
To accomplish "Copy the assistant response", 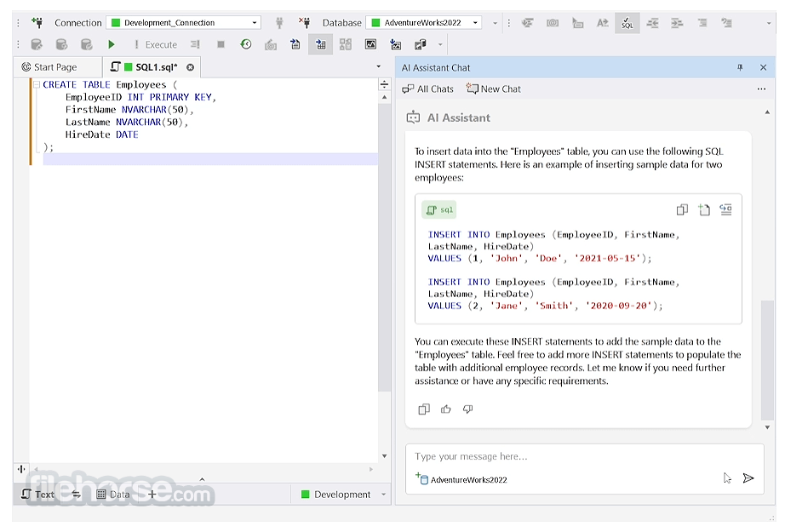I will click(423, 409).
